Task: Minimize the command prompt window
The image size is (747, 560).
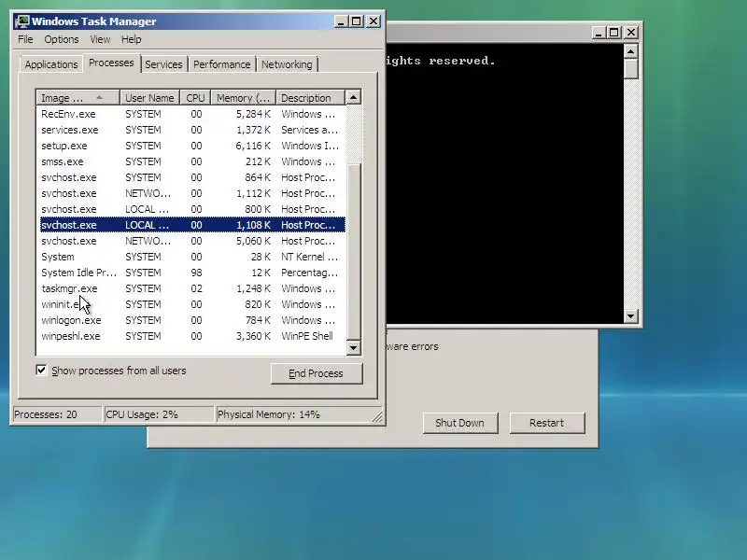Action: click(x=599, y=33)
